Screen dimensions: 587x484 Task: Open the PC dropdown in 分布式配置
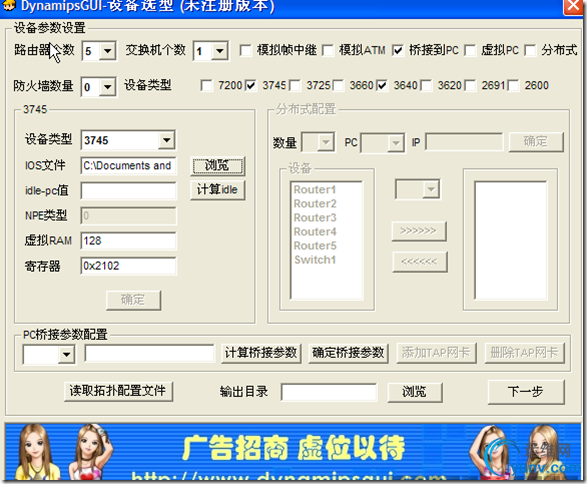coord(395,143)
